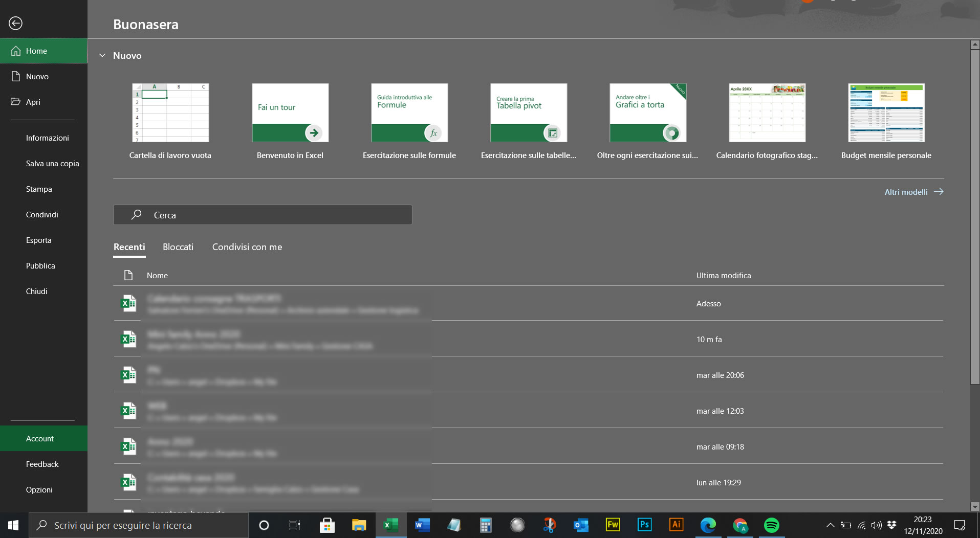980x538 pixels.
Task: Click scrollbar up arrow
Action: point(975,44)
